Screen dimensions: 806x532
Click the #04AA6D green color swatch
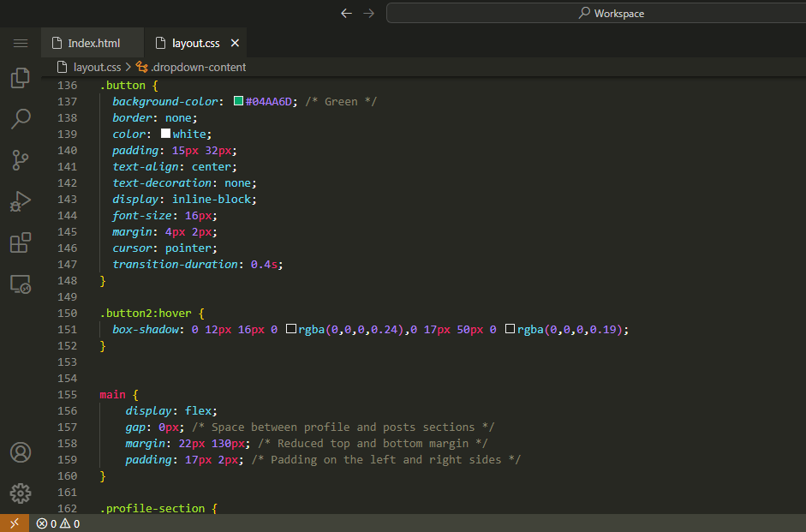tap(238, 101)
